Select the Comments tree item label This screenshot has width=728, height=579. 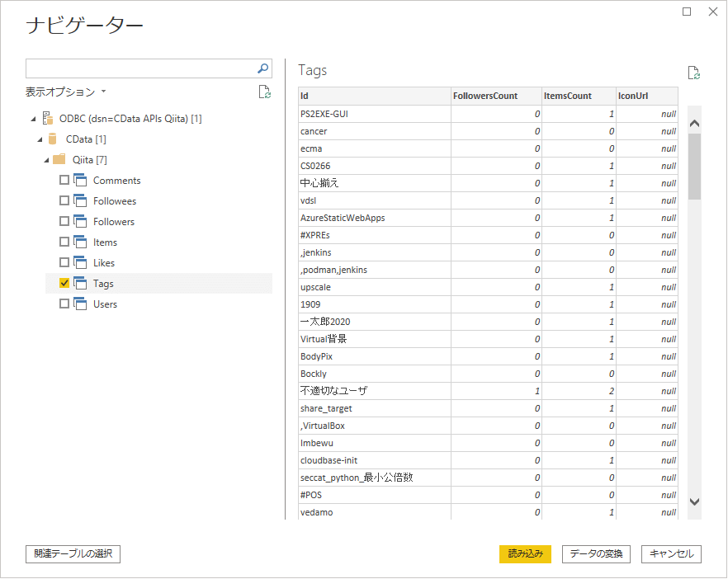117,181
